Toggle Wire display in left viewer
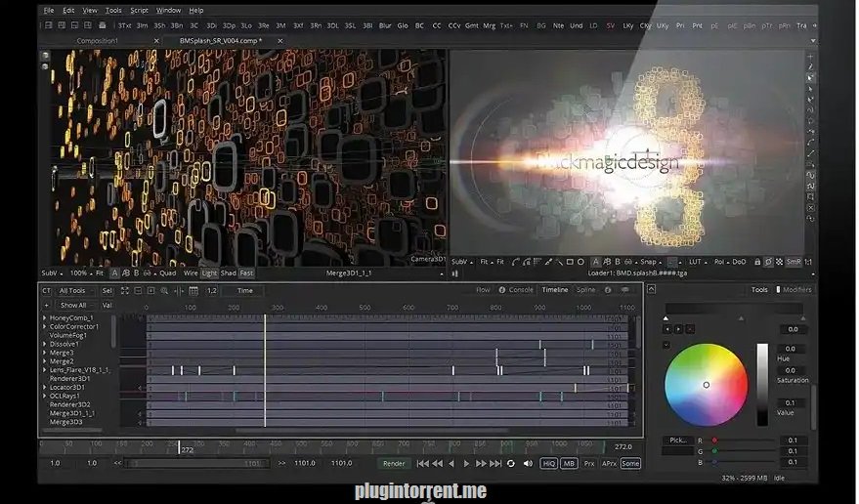Image resolution: width=859 pixels, height=504 pixels. tap(191, 273)
